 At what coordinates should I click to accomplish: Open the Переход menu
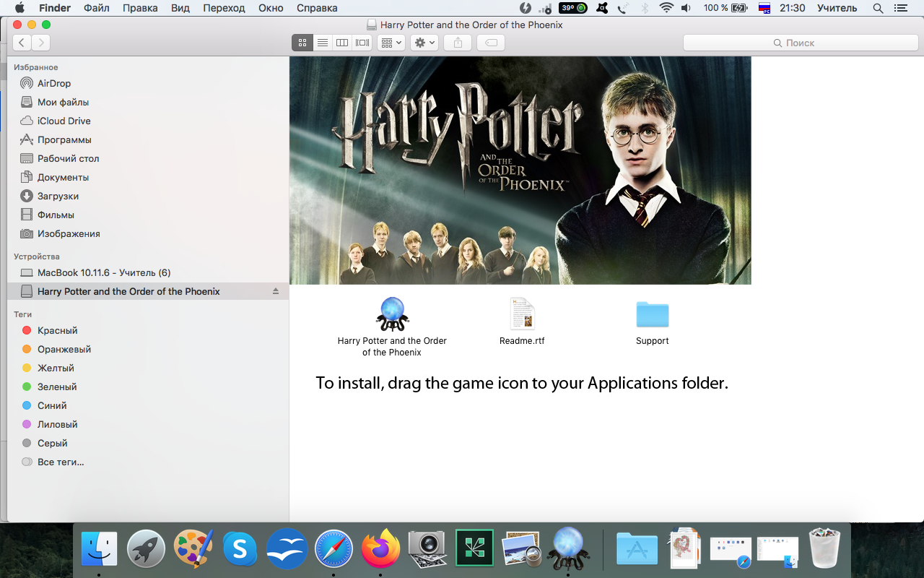(x=224, y=8)
